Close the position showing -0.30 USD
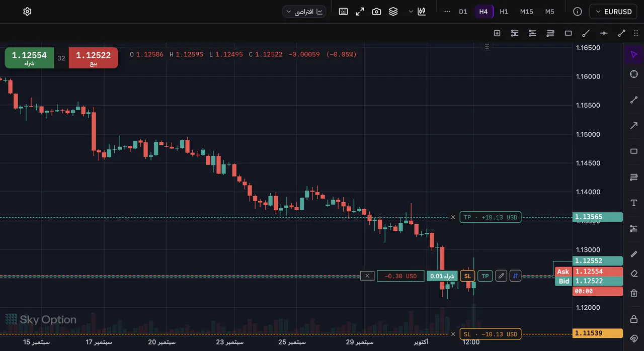The image size is (644, 351). point(367,276)
